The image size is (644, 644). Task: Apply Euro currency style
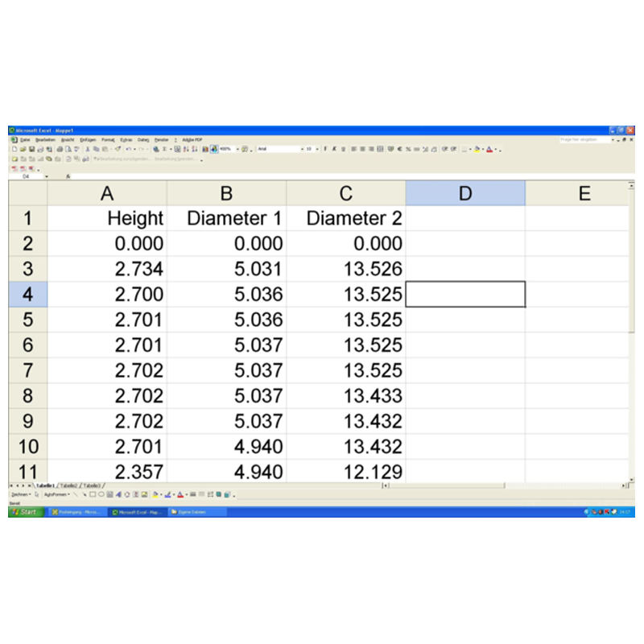coord(399,149)
